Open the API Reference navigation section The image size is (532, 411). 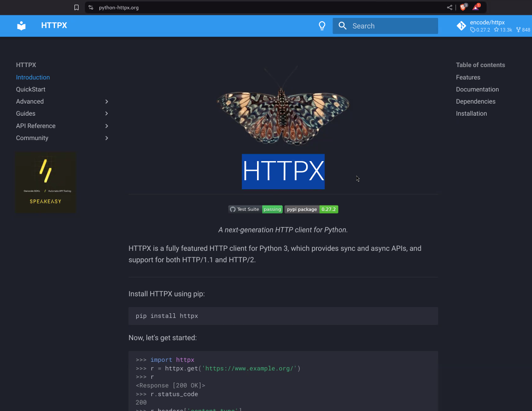[36, 126]
